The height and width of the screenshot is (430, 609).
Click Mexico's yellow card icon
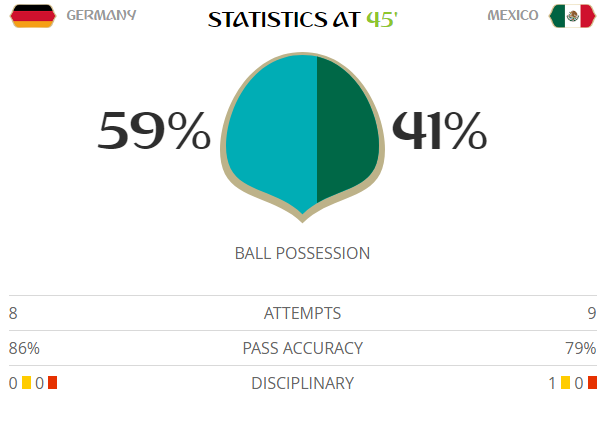pyautogui.click(x=566, y=383)
